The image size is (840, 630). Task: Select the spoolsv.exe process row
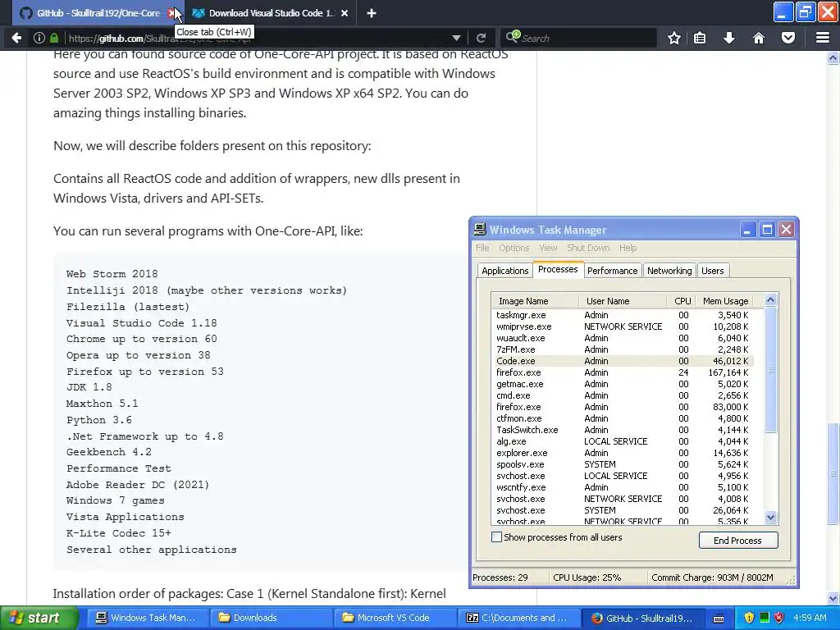623,464
